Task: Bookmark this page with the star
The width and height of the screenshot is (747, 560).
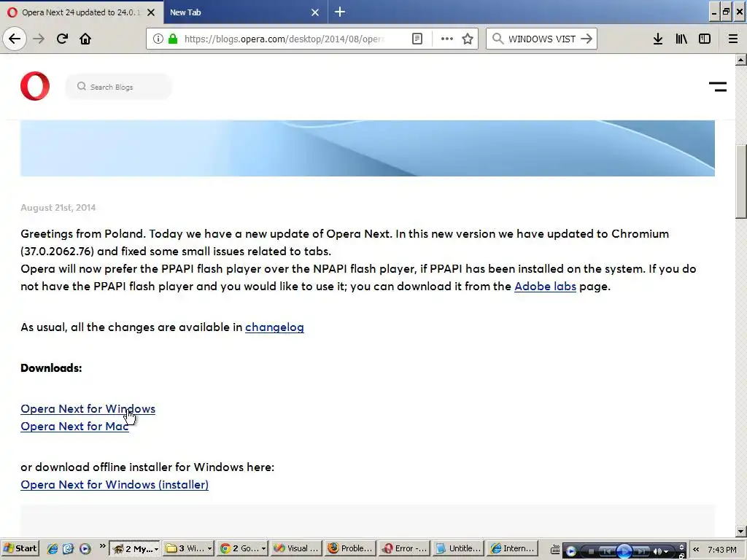Action: pos(468,39)
